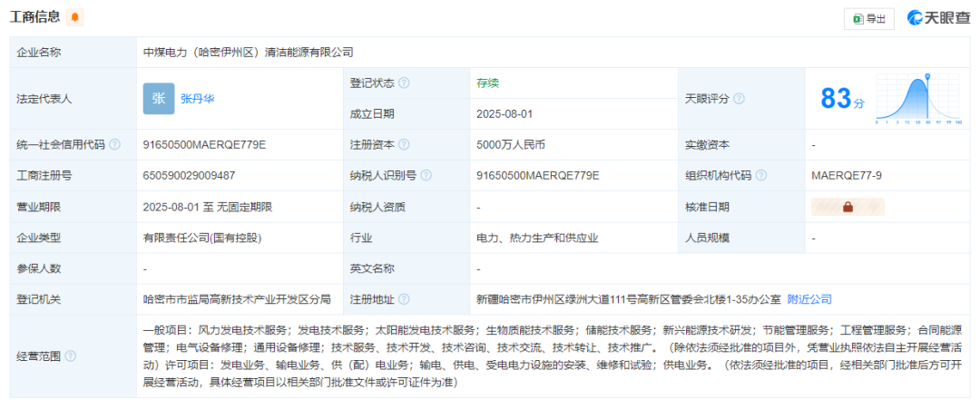Click the 工商信息 section heading
This screenshot has height=409, width=980.
click(x=35, y=17)
